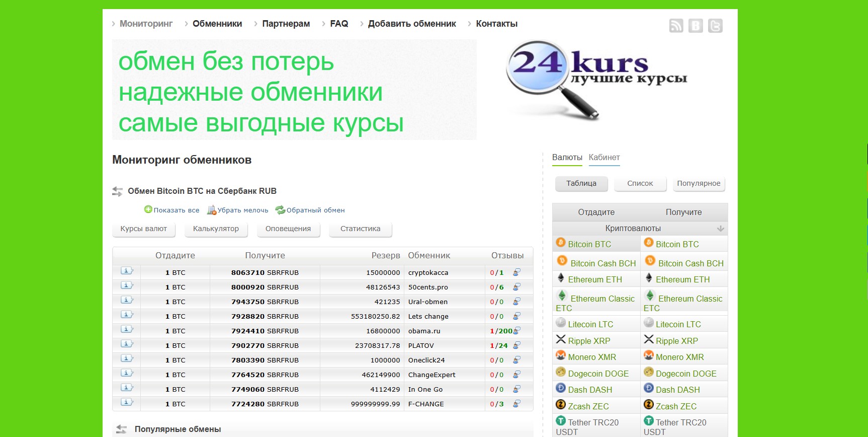
Task: Open obama.ru exchanger name
Action: (424, 331)
